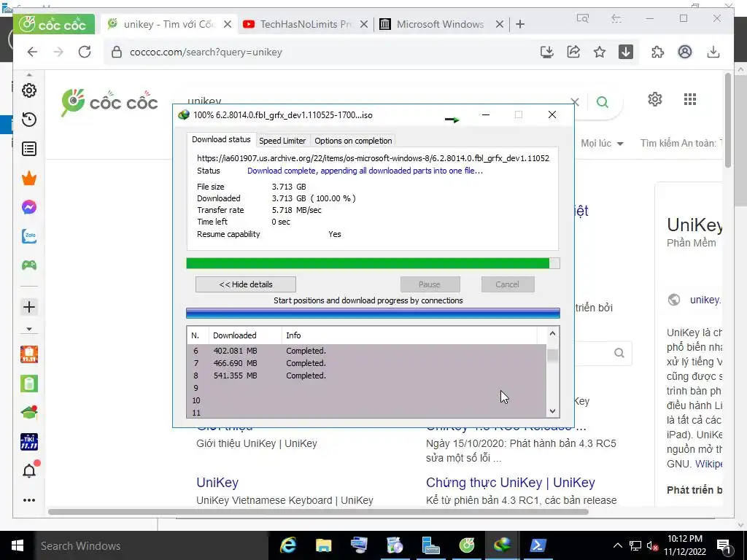
Task: Open the user profile icon
Action: 684,52
